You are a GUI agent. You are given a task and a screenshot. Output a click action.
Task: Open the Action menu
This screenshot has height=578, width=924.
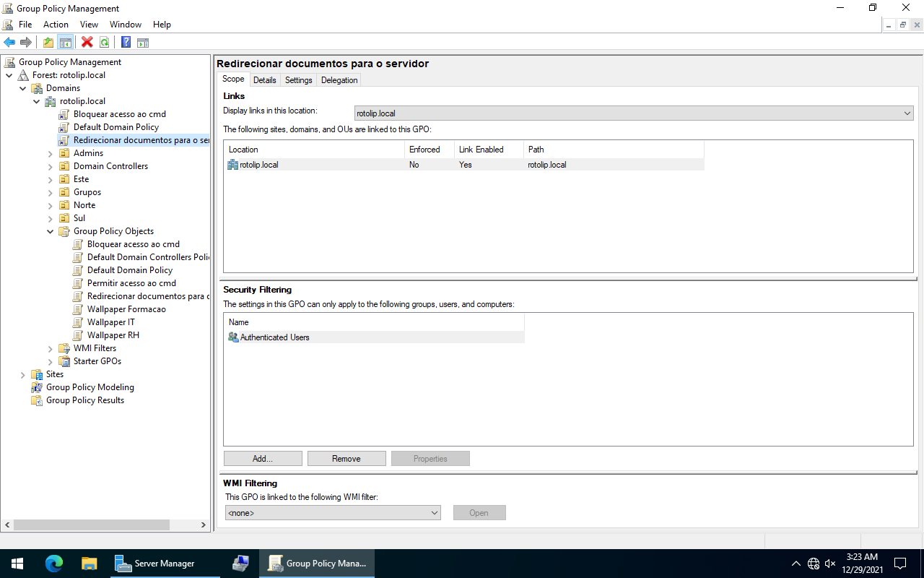click(56, 25)
